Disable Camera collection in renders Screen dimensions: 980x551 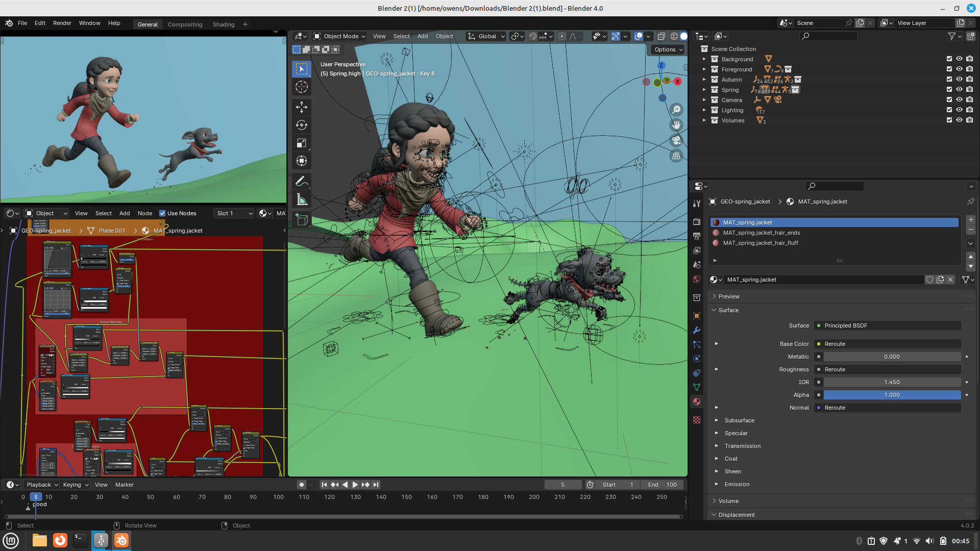click(x=970, y=100)
